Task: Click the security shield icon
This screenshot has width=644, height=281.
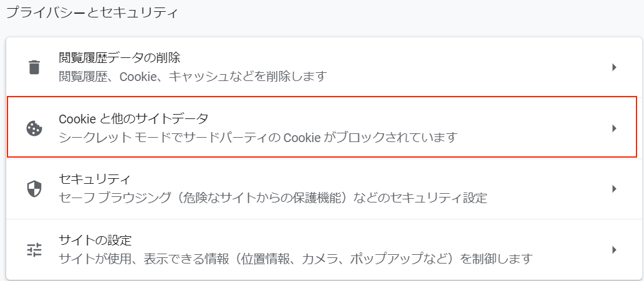Action: coord(34,189)
